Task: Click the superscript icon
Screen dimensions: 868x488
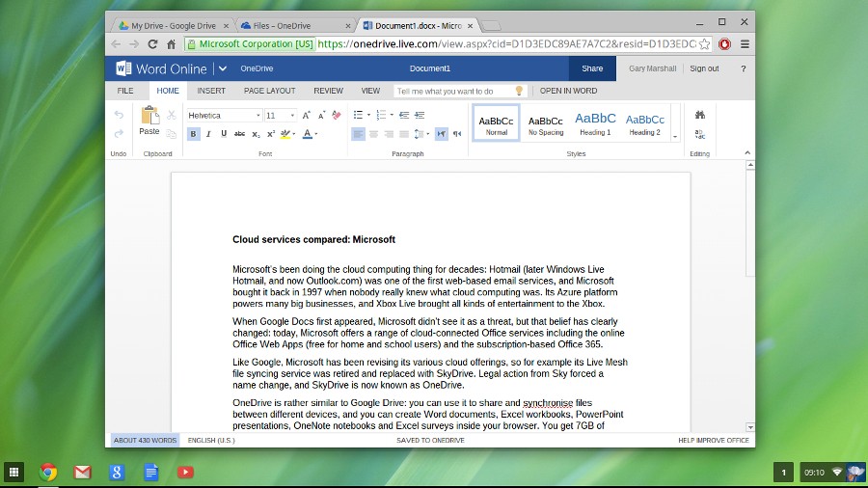Action: tap(271, 134)
